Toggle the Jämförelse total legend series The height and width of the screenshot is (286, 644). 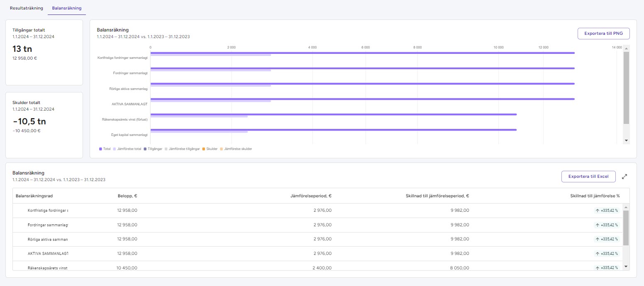point(127,149)
